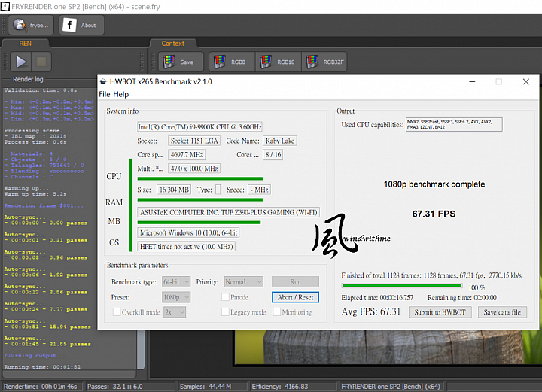This screenshot has width=542, height=392.
Task: Click the HWBOT x265 window title icon
Action: click(103, 81)
